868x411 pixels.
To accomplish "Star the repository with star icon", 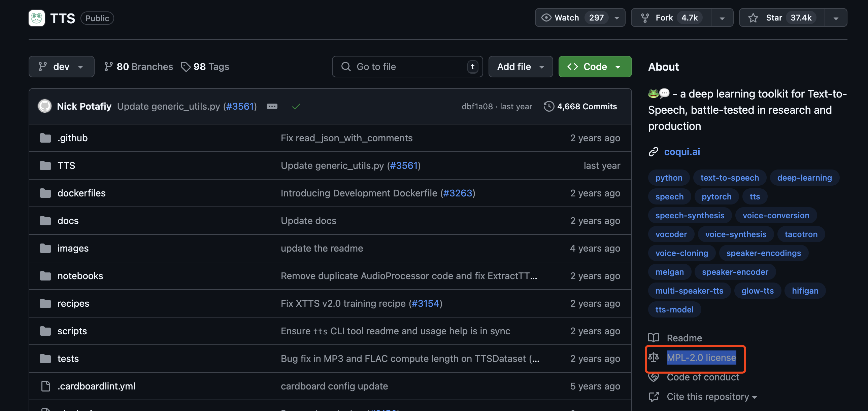I will [x=753, y=18].
